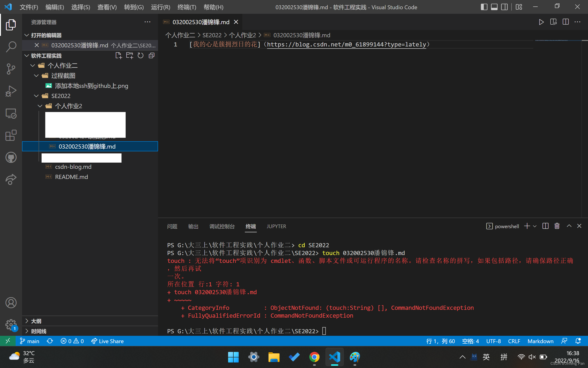Screen dimensions: 588x368
Task: Open the GitHub view in activity bar
Action: point(11,158)
